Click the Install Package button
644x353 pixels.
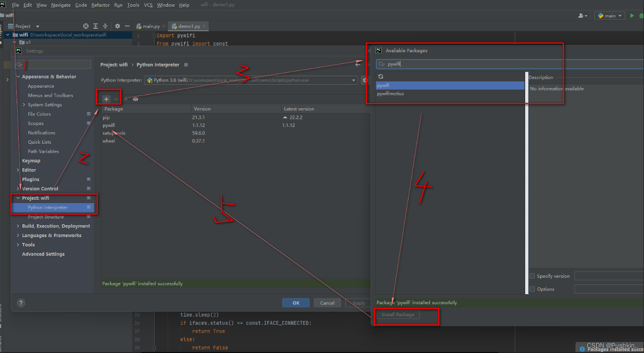(398, 315)
